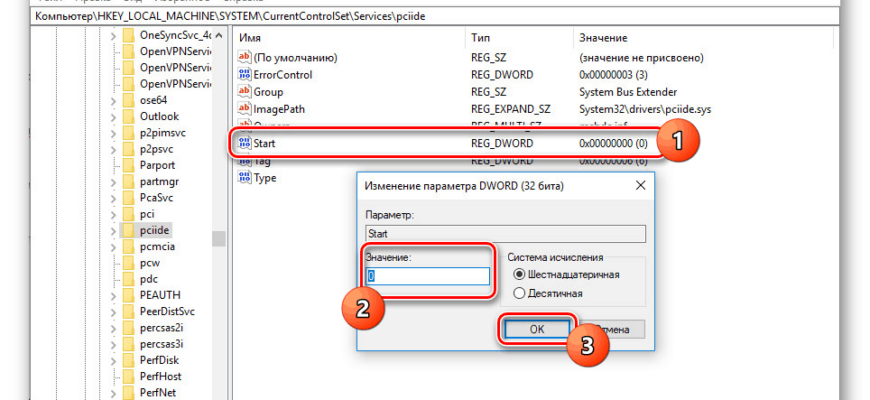Expand the OneSyncSvc_4c tree node

pyautogui.click(x=113, y=36)
